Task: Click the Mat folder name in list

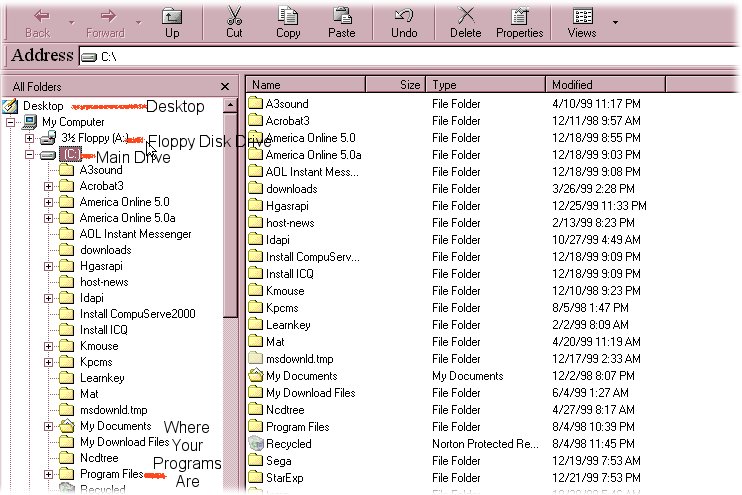Action: (275, 342)
